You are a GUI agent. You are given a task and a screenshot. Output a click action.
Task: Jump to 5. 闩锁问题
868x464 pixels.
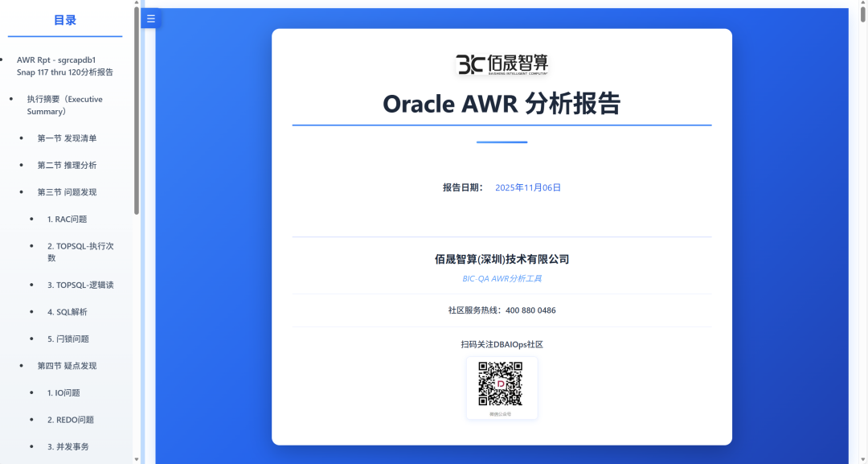[68, 339]
